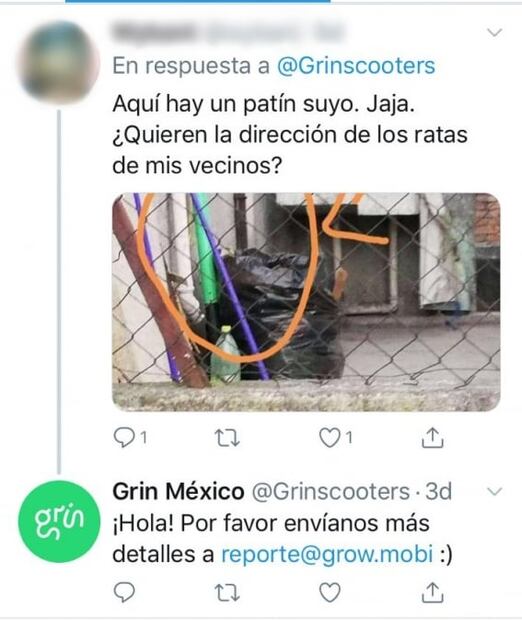This screenshot has height=620, width=522.
Task: Reply to Grin México's tweet
Action: pos(125,592)
